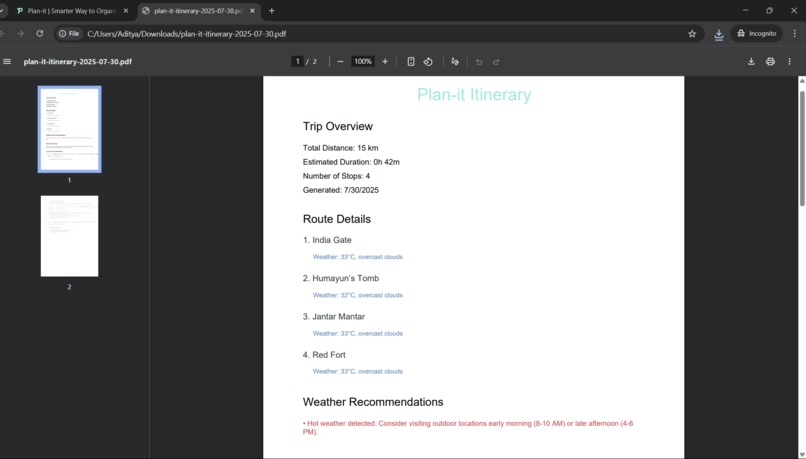The height and width of the screenshot is (459, 806).
Task: Zoom out with the minus button
Action: (340, 62)
